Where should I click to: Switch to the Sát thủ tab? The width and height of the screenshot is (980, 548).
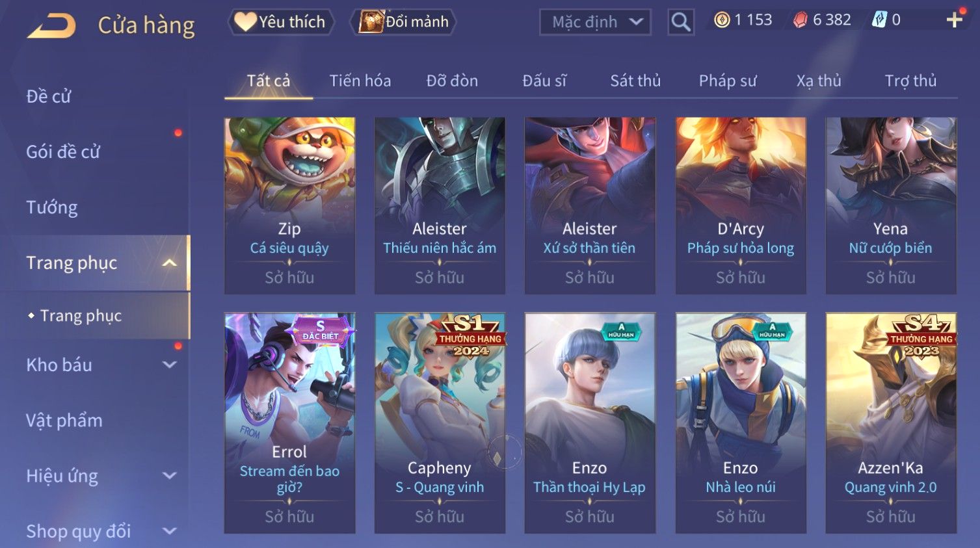pos(635,81)
